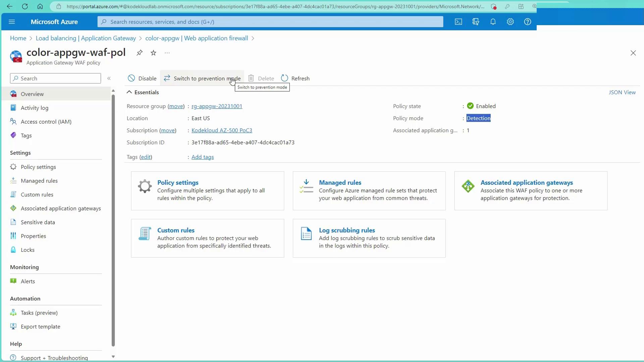Click the Refresh toolbar button
The image size is (644, 362).
[295, 78]
